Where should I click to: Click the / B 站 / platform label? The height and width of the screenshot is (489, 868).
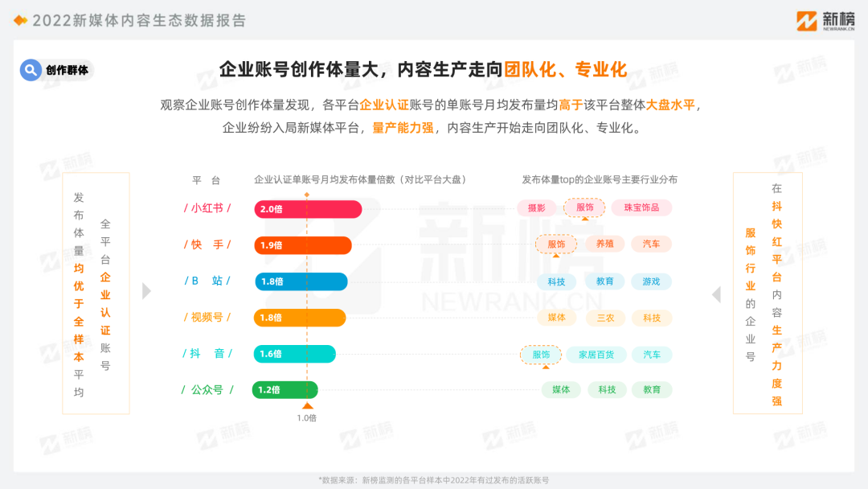coord(207,281)
